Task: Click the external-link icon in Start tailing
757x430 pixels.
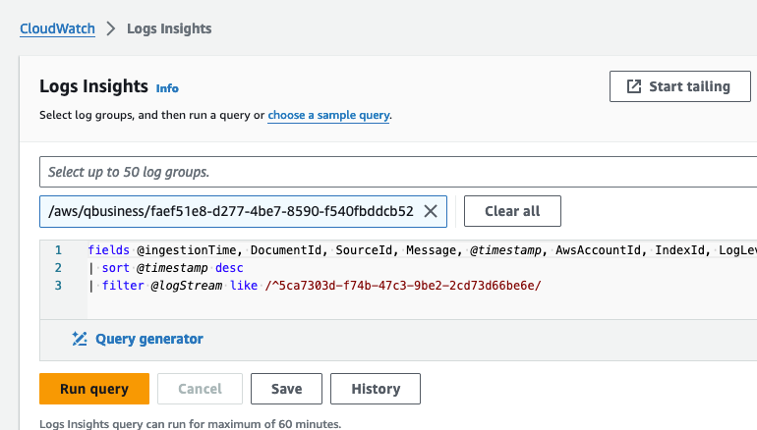Action: tap(633, 86)
